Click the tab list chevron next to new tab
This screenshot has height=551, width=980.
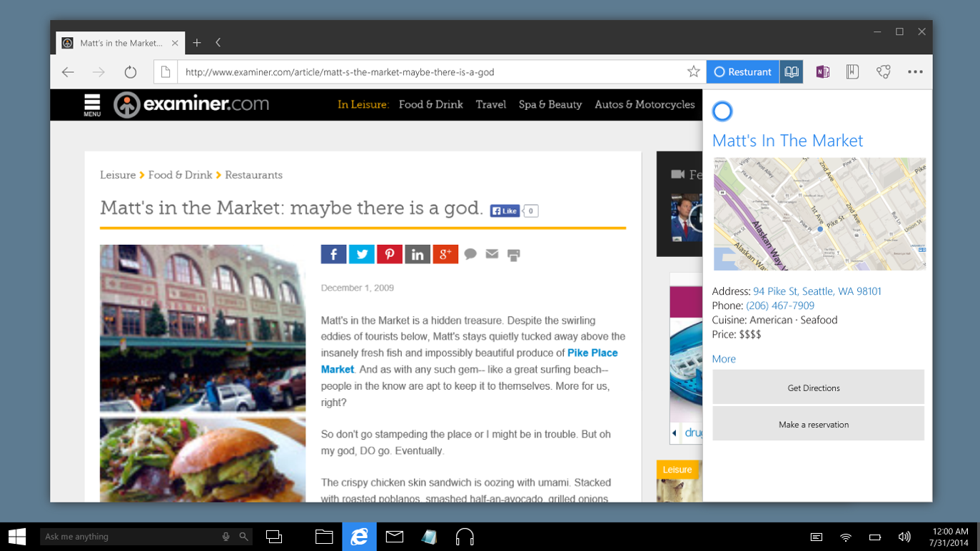pyautogui.click(x=218, y=43)
